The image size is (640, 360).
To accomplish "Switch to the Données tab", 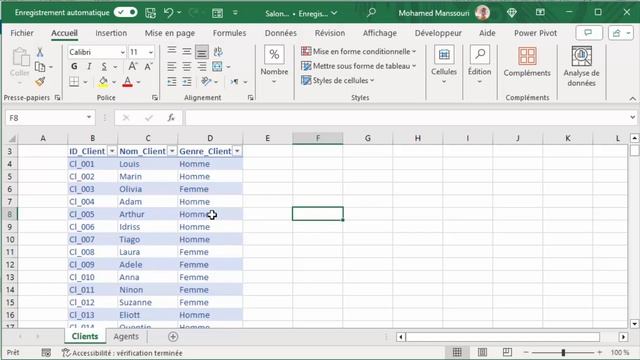I will point(280,33).
